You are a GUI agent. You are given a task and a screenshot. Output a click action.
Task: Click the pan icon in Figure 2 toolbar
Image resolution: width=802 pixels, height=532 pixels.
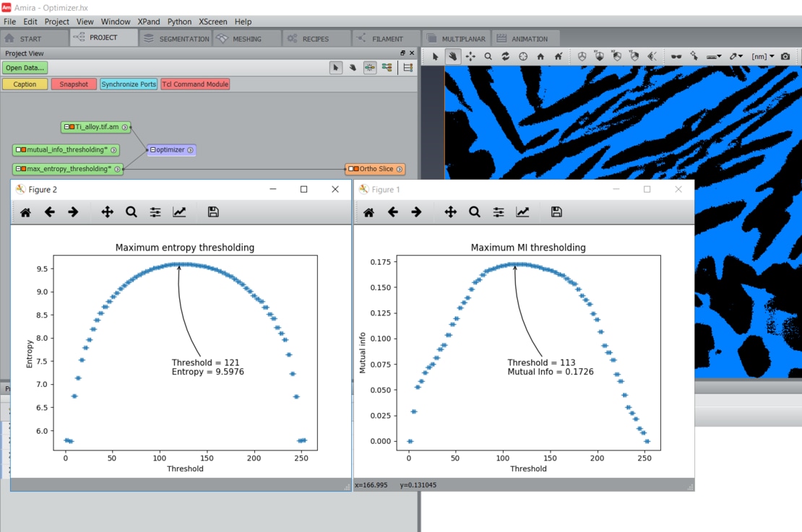(x=107, y=212)
